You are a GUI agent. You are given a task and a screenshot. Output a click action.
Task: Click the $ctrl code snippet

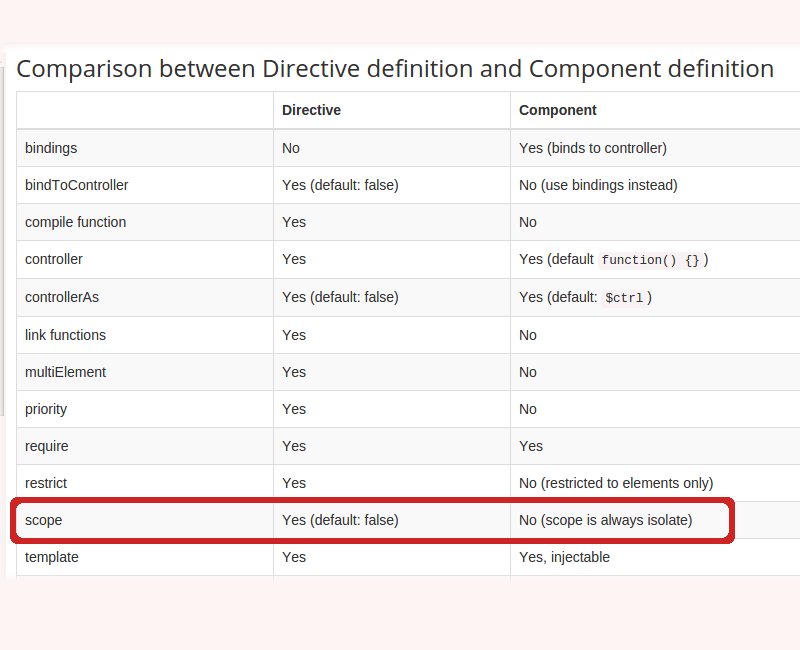(x=623, y=297)
